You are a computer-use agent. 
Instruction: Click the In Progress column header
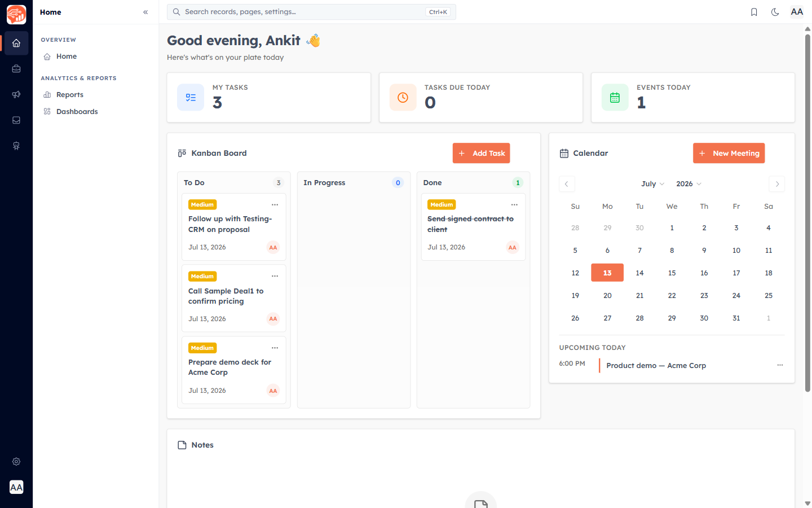click(x=324, y=183)
